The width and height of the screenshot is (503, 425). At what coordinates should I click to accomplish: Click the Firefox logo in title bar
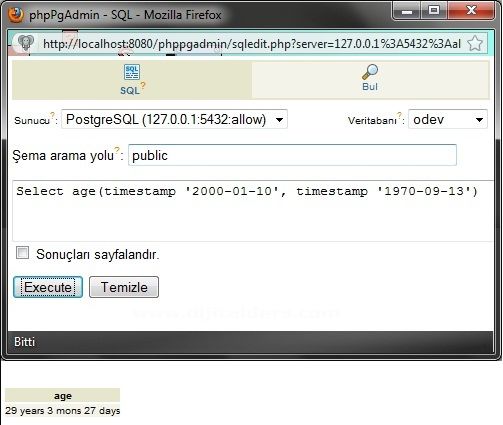pyautogui.click(x=15, y=15)
